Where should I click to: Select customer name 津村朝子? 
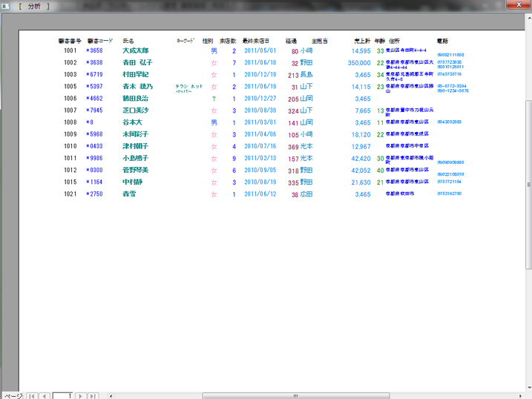click(135, 146)
